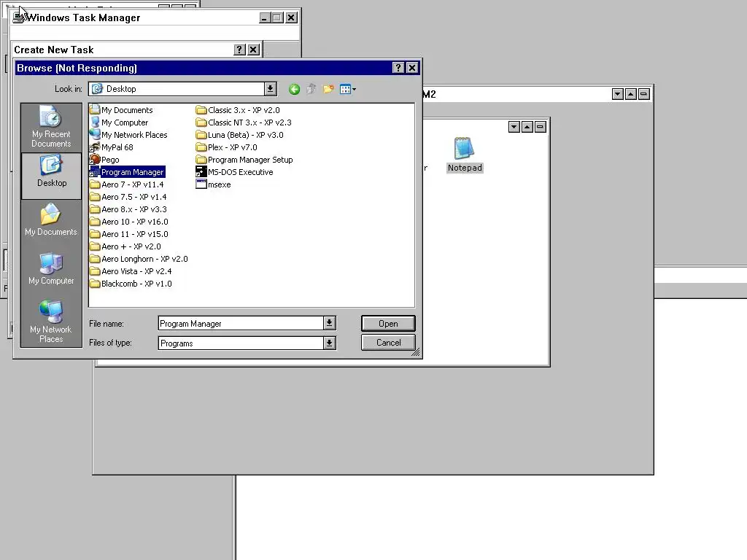
Task: Select the Aero 8.x - XP v3.3 folder
Action: click(128, 209)
